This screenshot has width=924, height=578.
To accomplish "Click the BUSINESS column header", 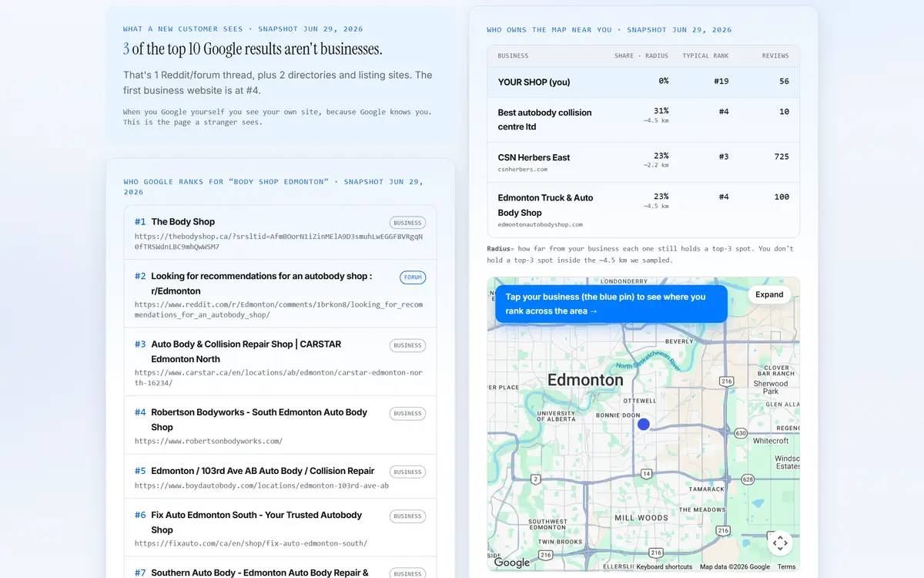I will pyautogui.click(x=513, y=55).
